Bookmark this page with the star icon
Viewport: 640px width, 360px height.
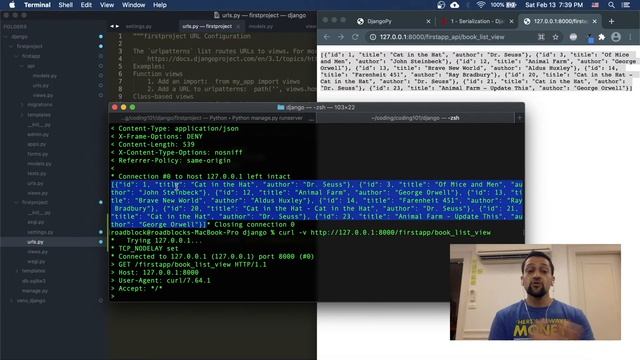point(556,37)
